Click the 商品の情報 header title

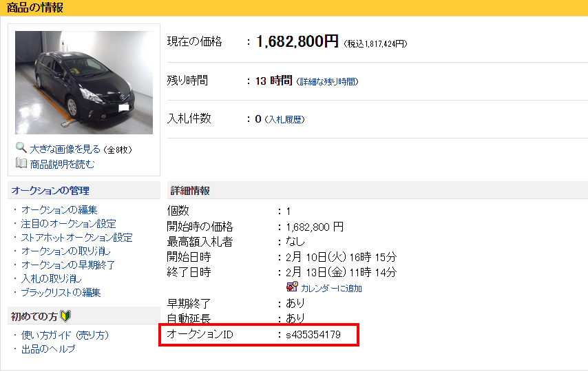35,8
